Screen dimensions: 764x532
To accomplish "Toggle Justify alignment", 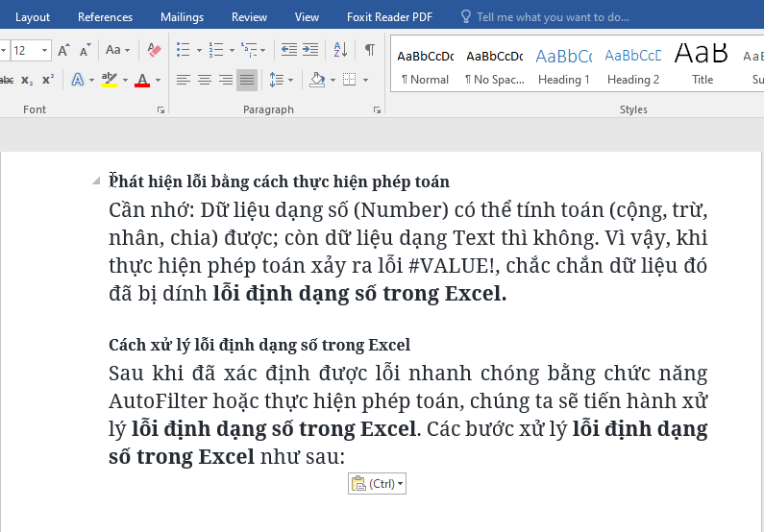I will (x=247, y=80).
